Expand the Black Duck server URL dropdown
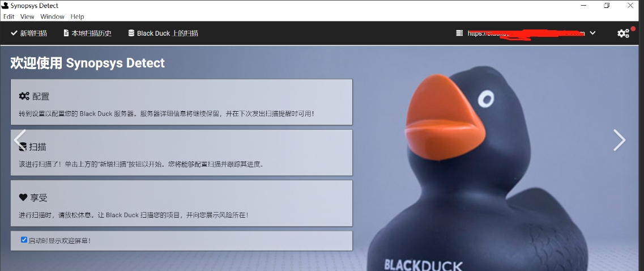The height and width of the screenshot is (271, 644). [x=592, y=33]
